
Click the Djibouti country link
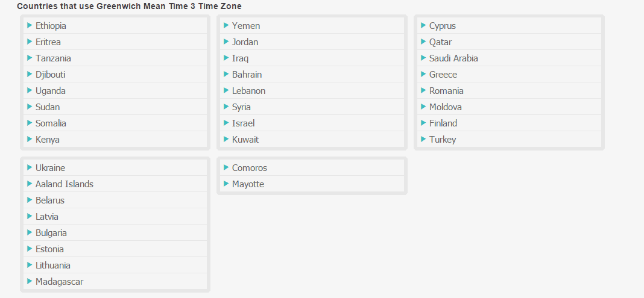51,75
